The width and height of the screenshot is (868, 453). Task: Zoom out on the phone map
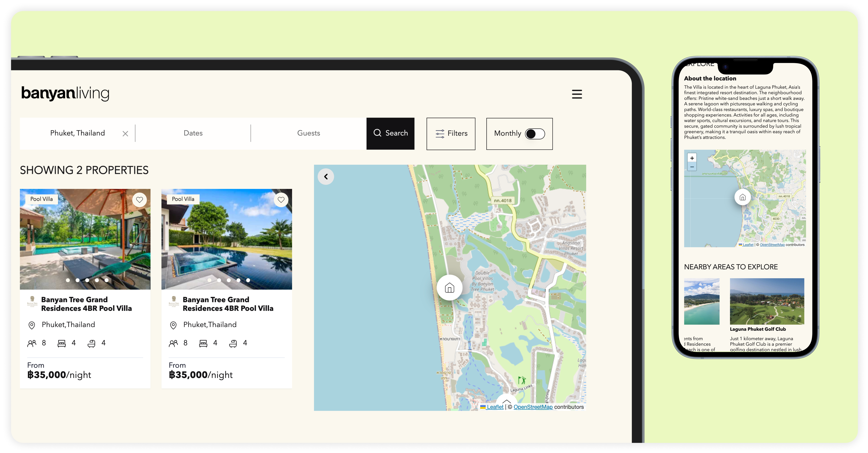[x=692, y=167]
